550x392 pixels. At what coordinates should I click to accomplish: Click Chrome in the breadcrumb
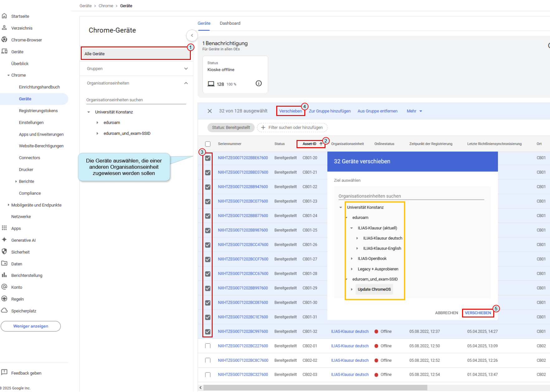[106, 6]
